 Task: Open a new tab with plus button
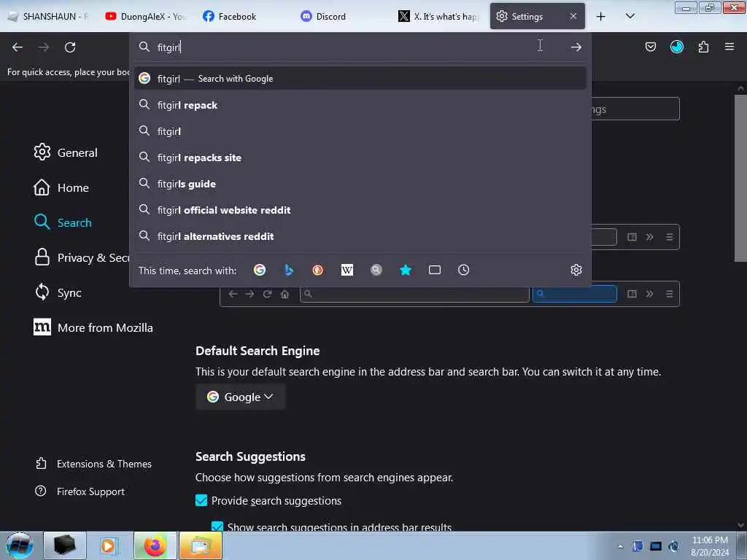click(601, 17)
